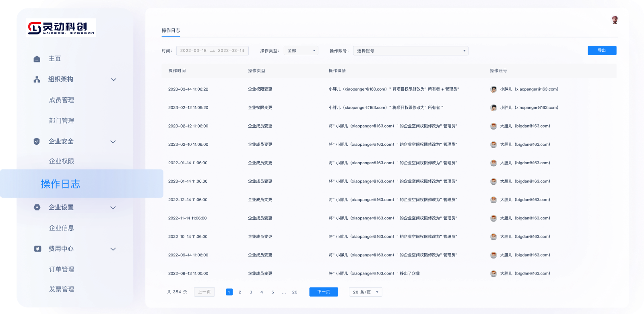Collapse the 组织架构 menu section
This screenshot has height=314, width=644.
click(x=114, y=80)
